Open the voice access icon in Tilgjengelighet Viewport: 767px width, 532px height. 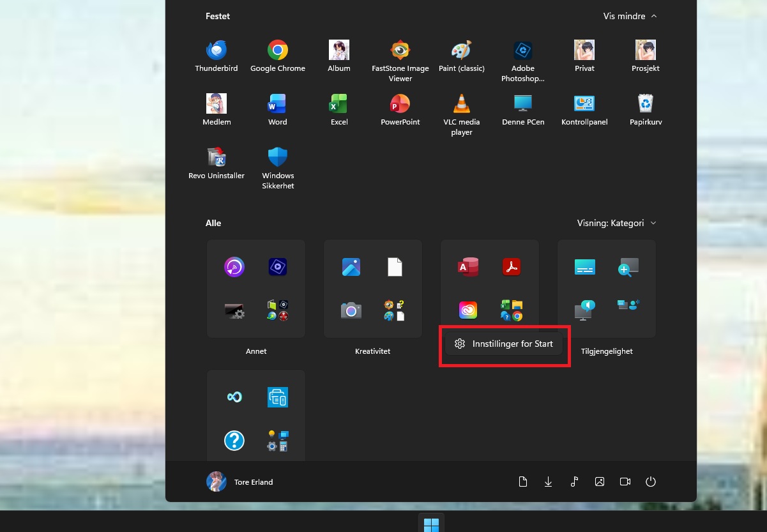pyautogui.click(x=628, y=305)
